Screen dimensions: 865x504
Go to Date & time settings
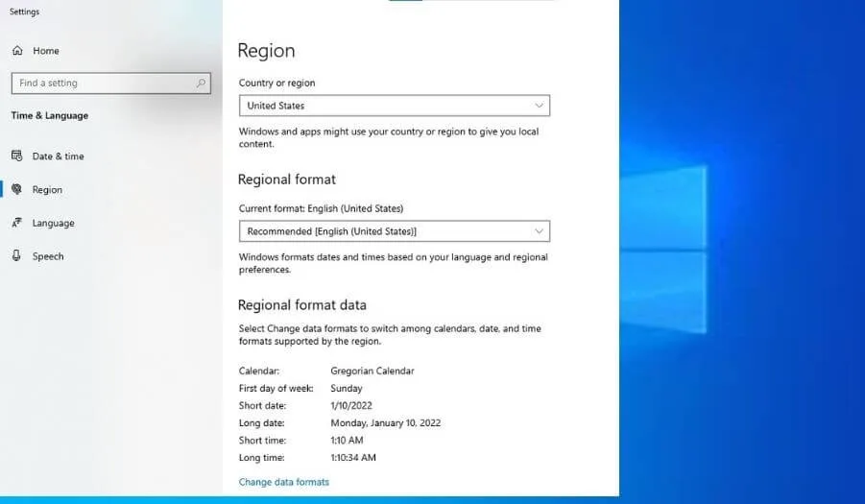(x=58, y=156)
